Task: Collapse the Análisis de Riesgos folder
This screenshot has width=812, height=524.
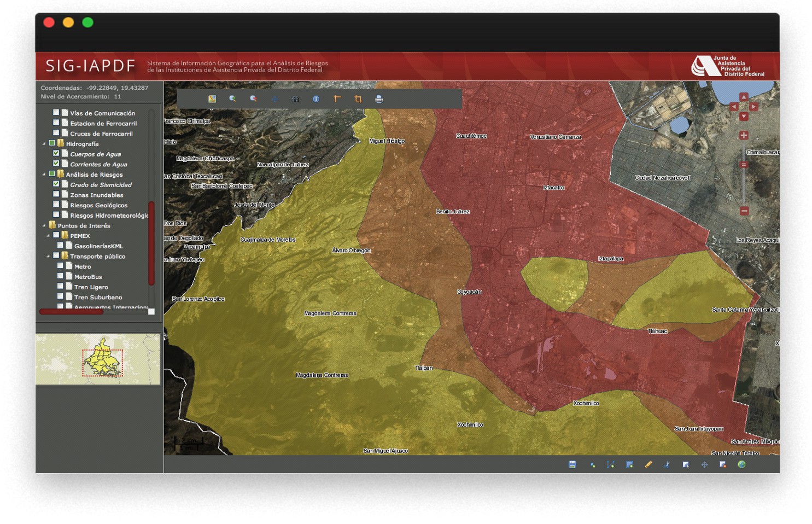Action: [x=44, y=174]
